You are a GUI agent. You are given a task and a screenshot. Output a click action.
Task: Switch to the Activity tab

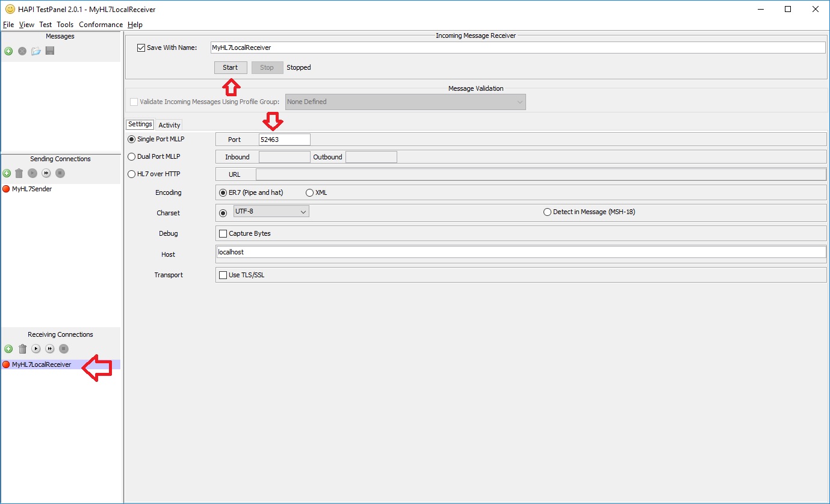(x=169, y=124)
